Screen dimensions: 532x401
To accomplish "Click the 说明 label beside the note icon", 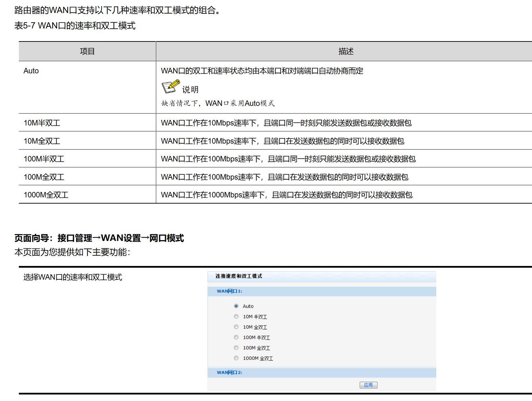I will click(x=190, y=90).
